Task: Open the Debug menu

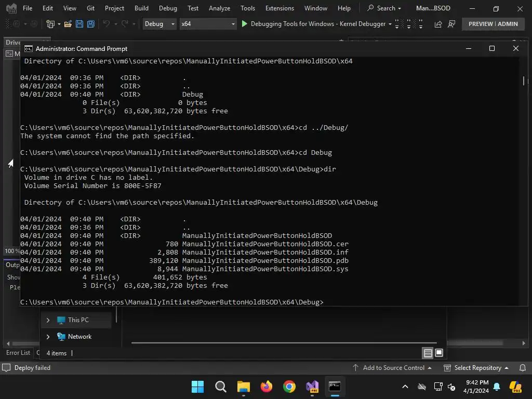Action: 168,8
